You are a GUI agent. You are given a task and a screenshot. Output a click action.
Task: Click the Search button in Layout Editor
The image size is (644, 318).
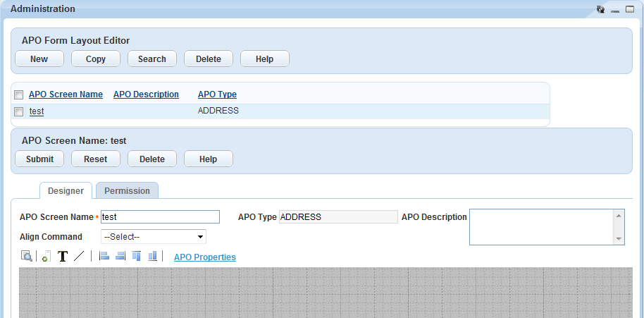pyautogui.click(x=152, y=59)
